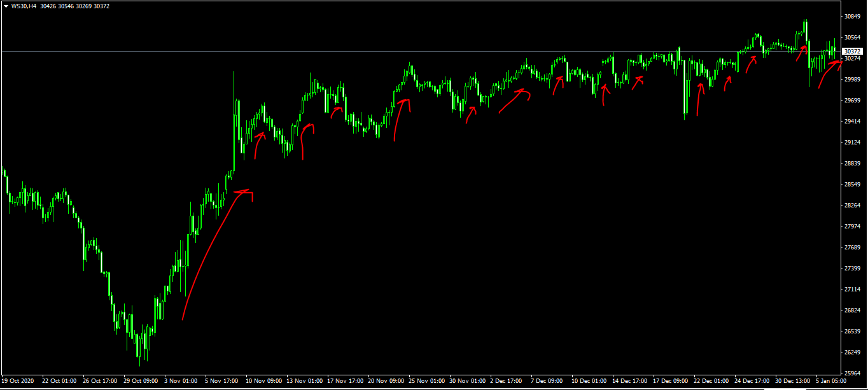The image size is (868, 390).
Task: Click the 22 Dec 01:00 time label
Action: (x=712, y=381)
